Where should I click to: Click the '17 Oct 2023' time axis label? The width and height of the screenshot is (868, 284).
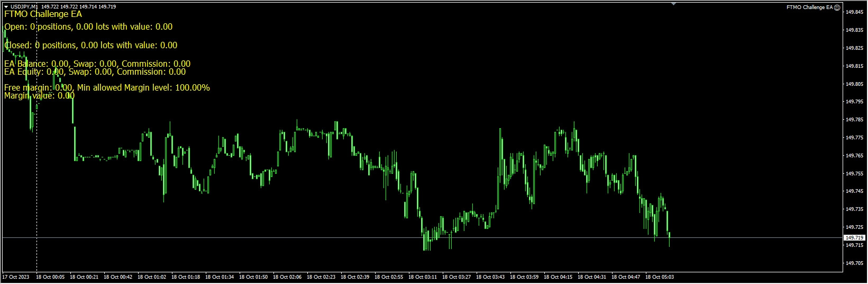tap(16, 277)
